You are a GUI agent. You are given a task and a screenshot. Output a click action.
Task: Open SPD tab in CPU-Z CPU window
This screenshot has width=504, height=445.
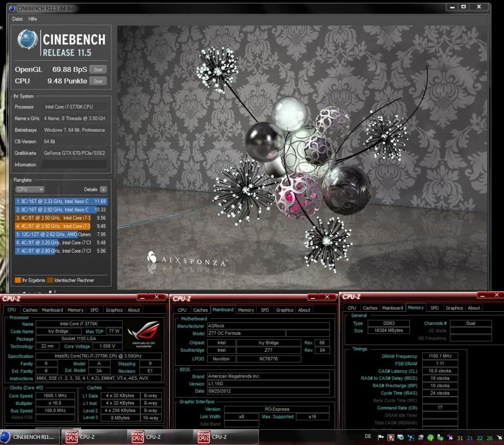[x=95, y=310]
